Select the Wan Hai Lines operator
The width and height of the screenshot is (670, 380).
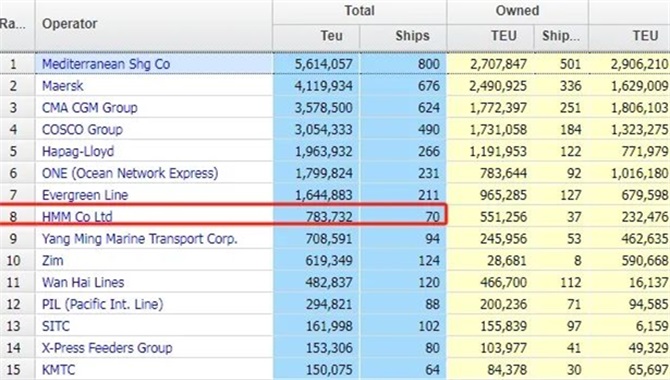coord(83,282)
